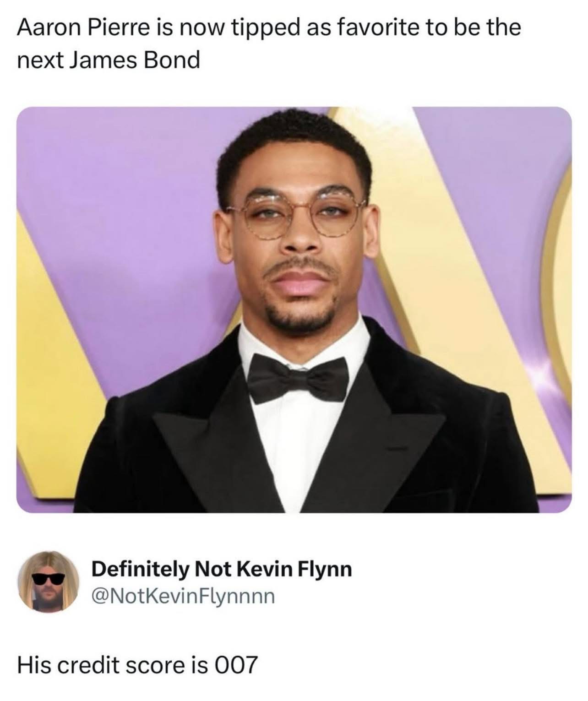
Task: Select the words 'James Bond' in headline
Action: click(x=135, y=60)
